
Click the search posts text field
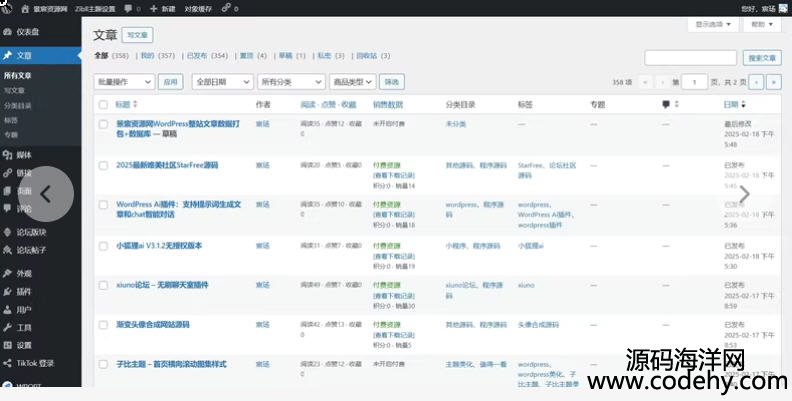(690, 58)
